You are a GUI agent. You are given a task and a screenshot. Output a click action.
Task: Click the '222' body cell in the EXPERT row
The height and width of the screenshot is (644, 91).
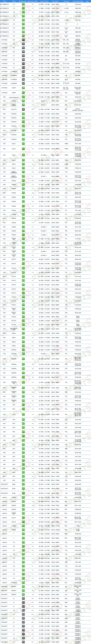point(66,587)
